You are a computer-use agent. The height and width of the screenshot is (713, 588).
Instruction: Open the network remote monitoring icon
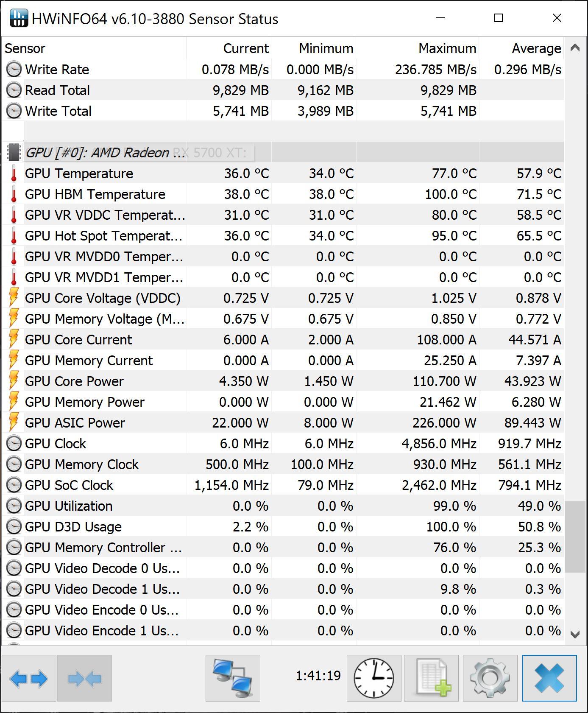tap(233, 678)
